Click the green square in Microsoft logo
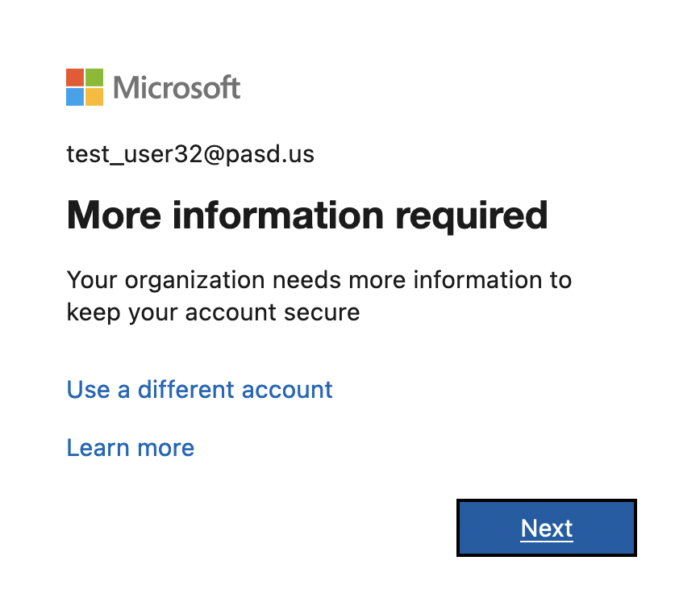700x615 pixels. 94,77
